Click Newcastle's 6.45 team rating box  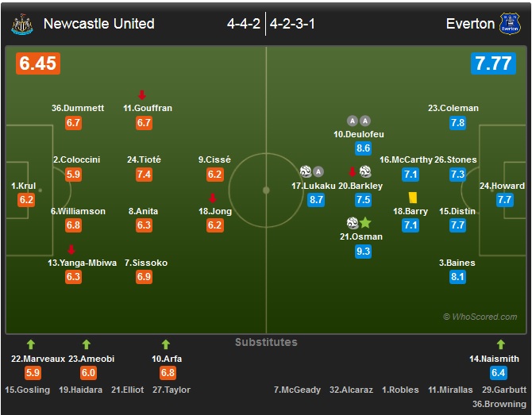tap(37, 63)
